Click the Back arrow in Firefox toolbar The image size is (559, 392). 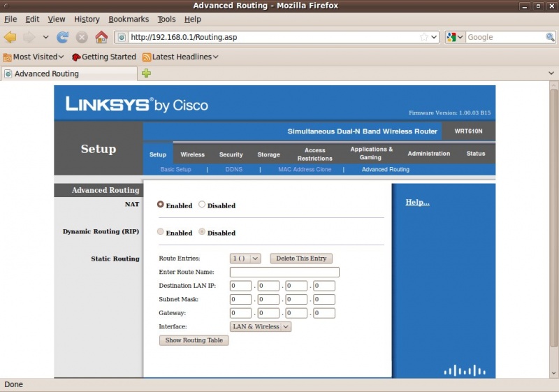10,37
